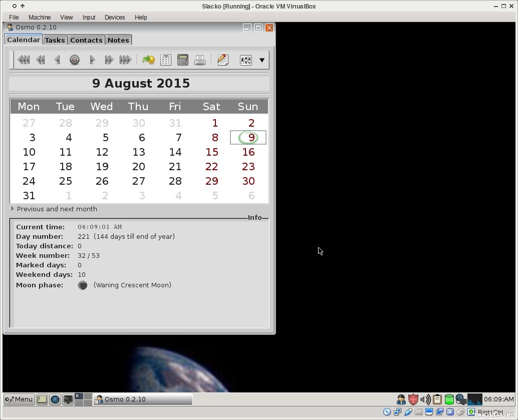Go to previous year with triple-left arrow

click(24, 60)
